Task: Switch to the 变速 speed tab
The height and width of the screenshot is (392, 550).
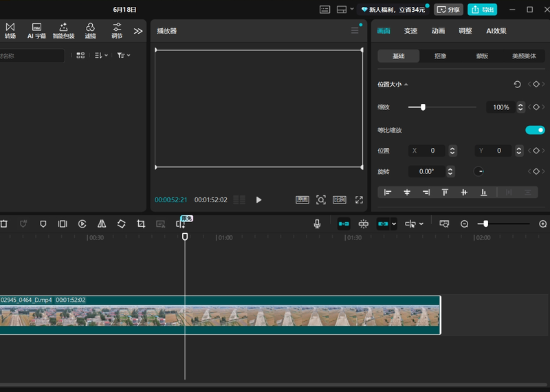Action: point(410,31)
